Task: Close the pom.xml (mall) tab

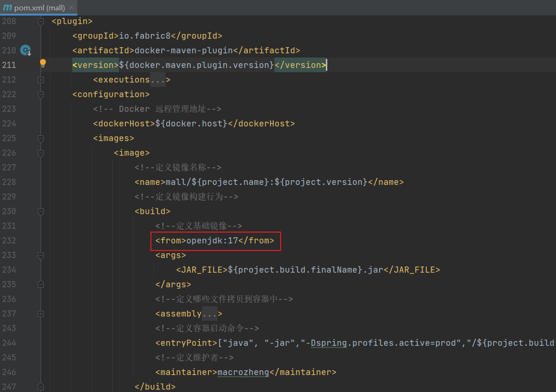Action: (71, 8)
